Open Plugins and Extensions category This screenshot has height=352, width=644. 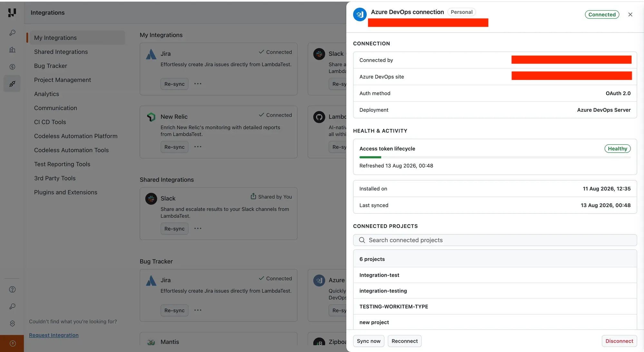66,192
